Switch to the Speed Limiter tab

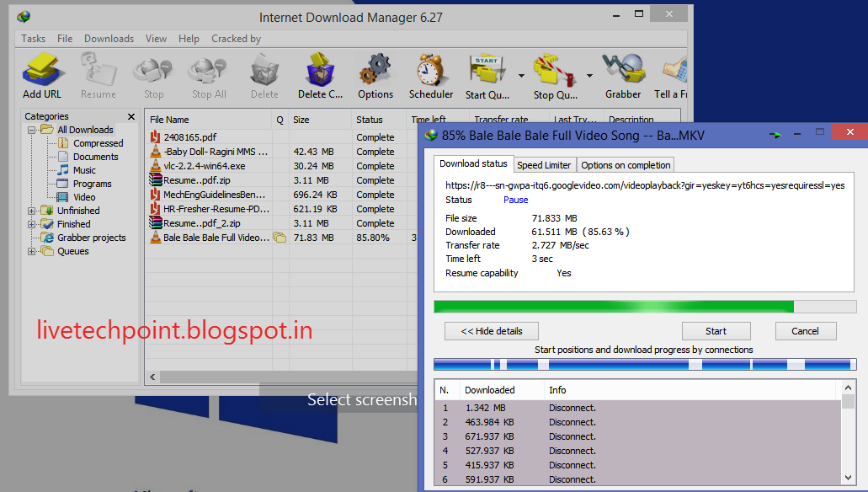(x=544, y=165)
